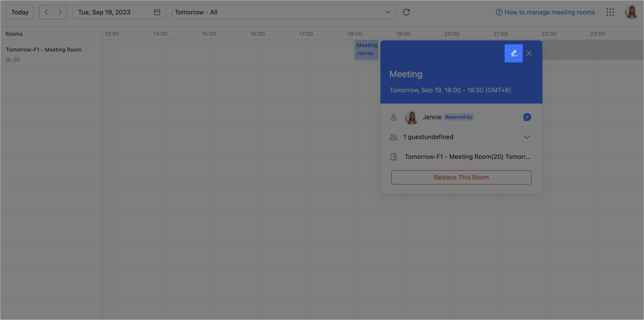The width and height of the screenshot is (644, 320).
Task: Click the meeting room building icon
Action: pos(394,157)
